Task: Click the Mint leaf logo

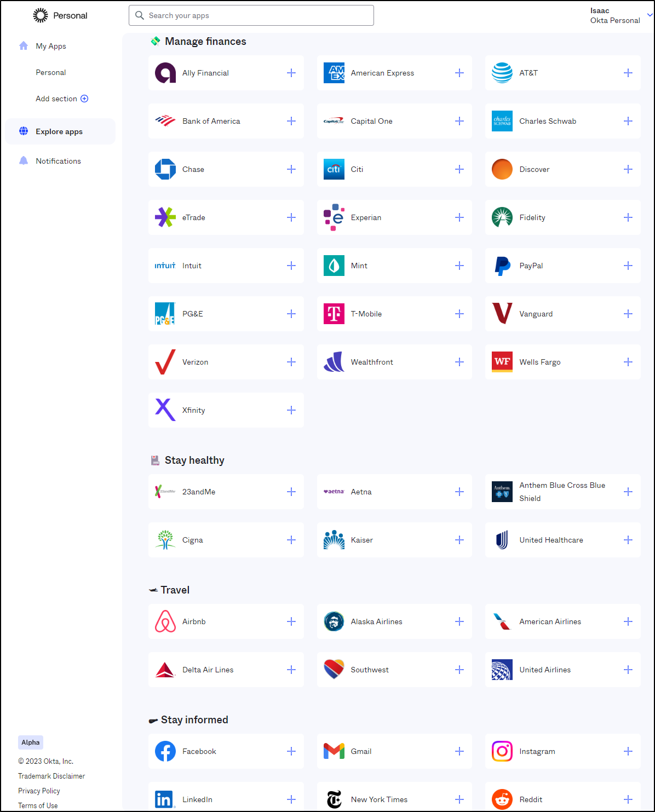Action: (334, 266)
